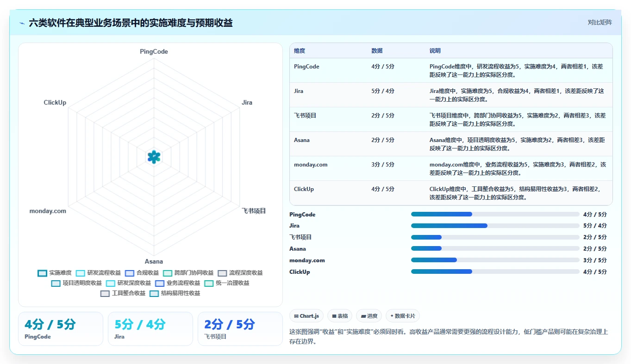631x364 pixels.
Task: Toggle the 合规收益 legend series
Action: click(x=142, y=273)
